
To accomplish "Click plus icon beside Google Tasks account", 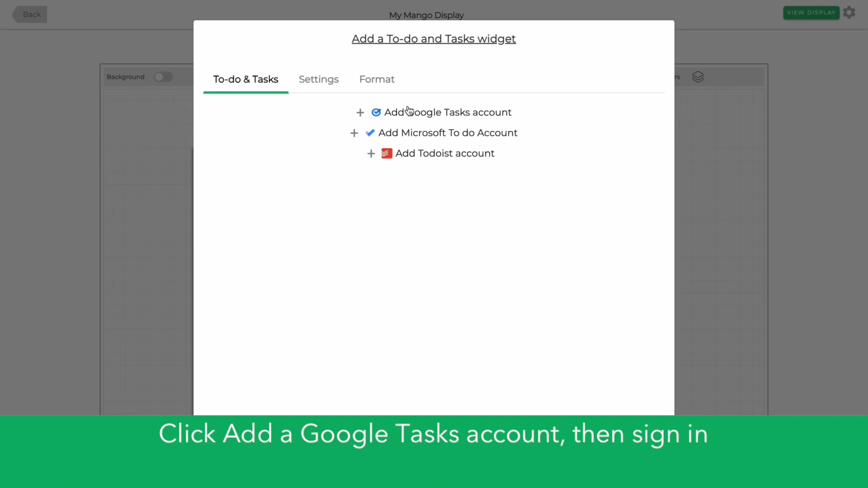I will coord(360,113).
